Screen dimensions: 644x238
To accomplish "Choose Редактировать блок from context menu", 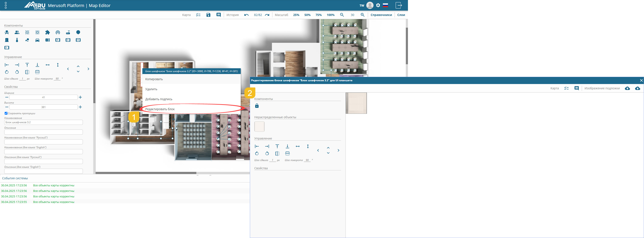I will click(x=160, y=109).
